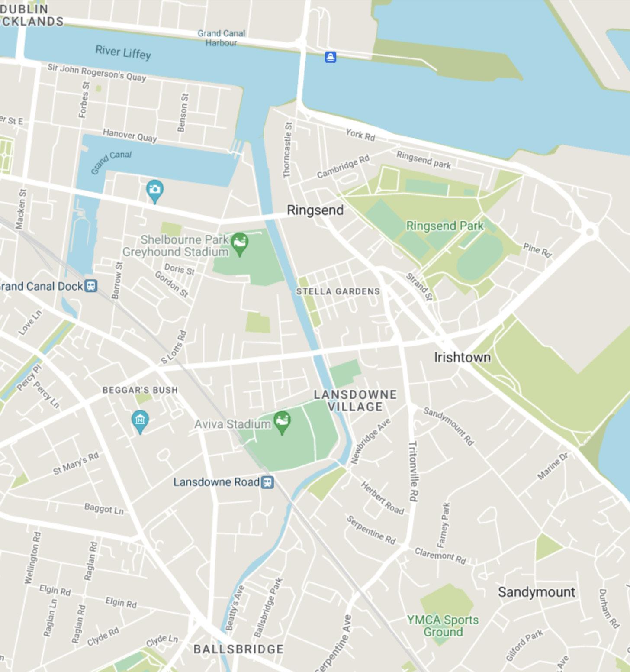Select the Ringsend neighbourhood label

tap(315, 210)
